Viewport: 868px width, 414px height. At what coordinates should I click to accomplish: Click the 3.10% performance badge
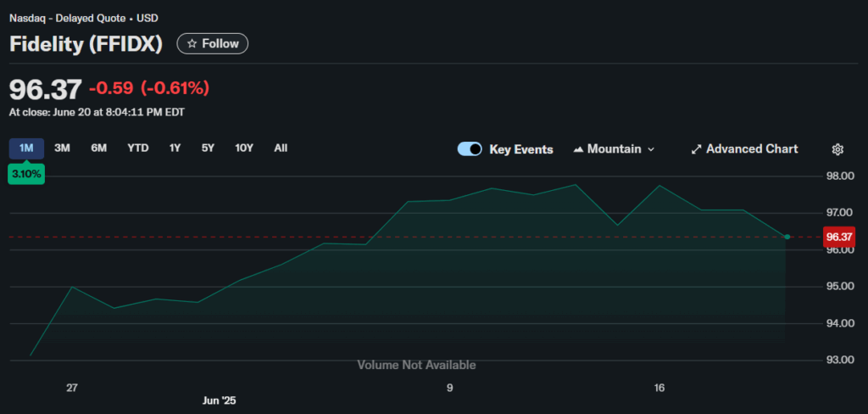point(26,173)
